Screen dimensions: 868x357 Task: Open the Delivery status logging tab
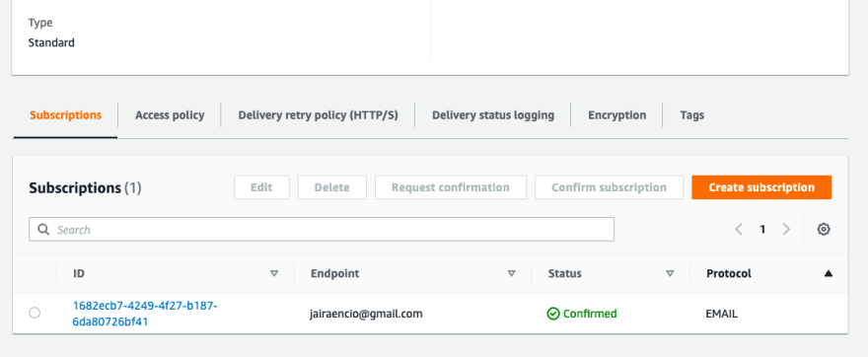click(492, 115)
